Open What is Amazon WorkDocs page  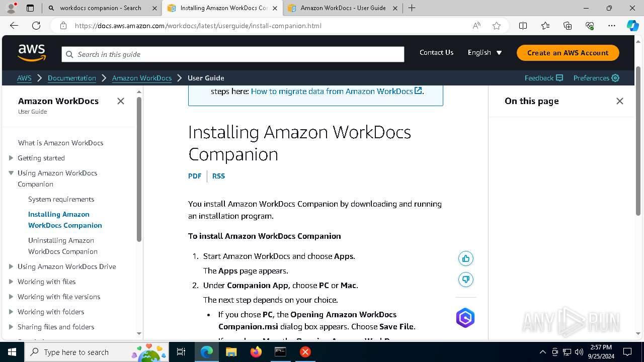coord(60,143)
